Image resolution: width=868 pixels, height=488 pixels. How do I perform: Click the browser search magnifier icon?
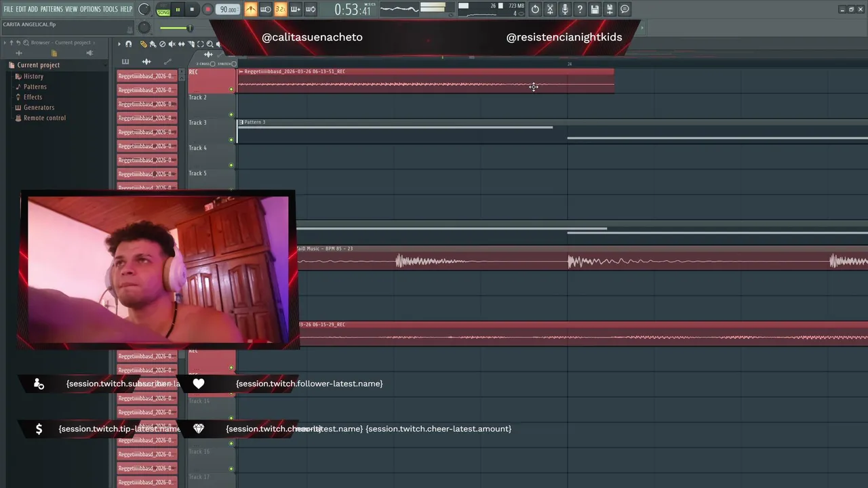pos(26,43)
